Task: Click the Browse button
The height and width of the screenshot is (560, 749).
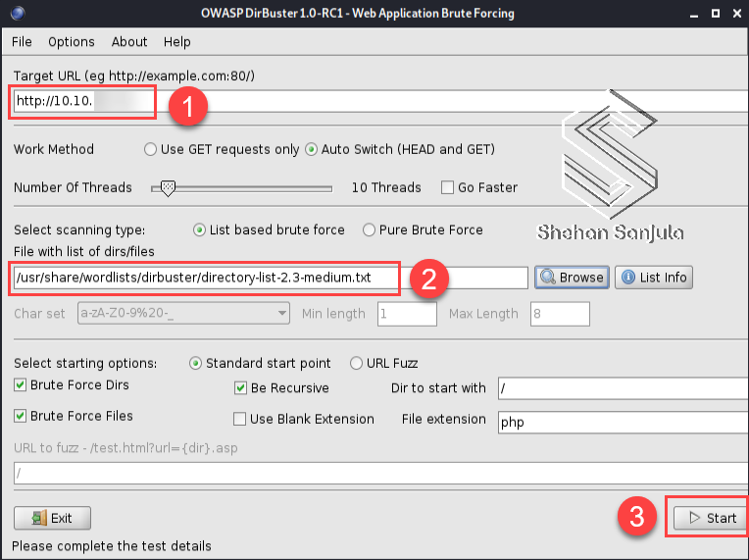Action: (x=572, y=278)
